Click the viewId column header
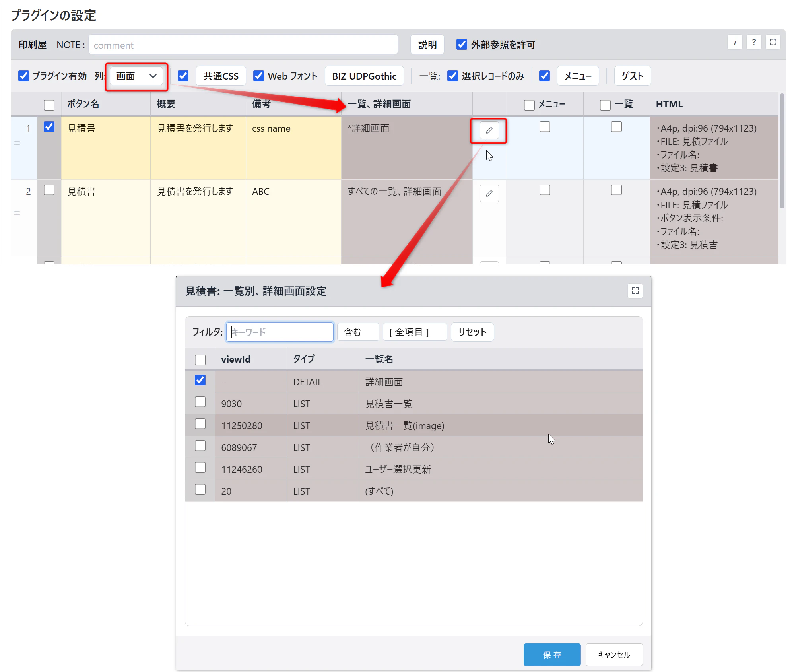 coord(250,359)
